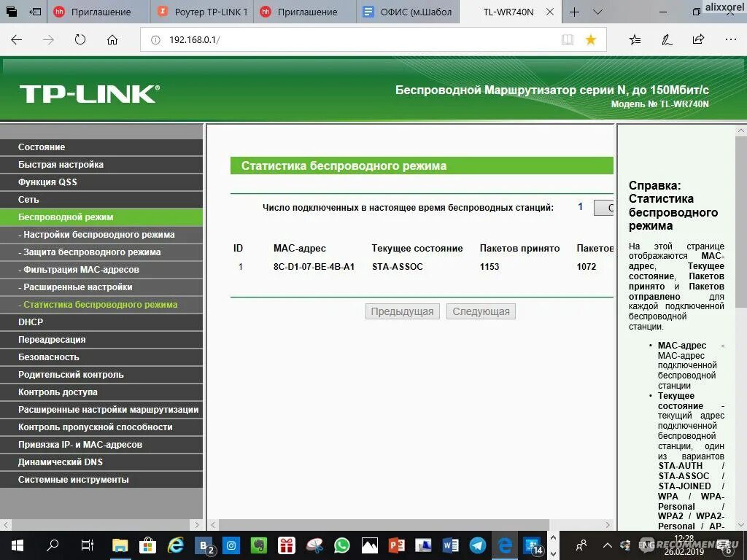Expand the tab preview chevron
The height and width of the screenshot is (560, 747).
click(x=597, y=12)
